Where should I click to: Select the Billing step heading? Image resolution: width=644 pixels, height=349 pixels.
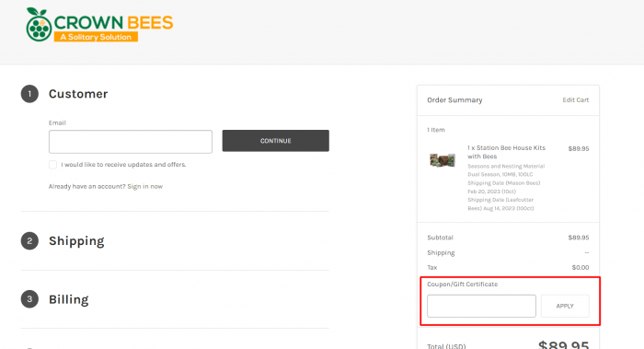pyautogui.click(x=69, y=299)
